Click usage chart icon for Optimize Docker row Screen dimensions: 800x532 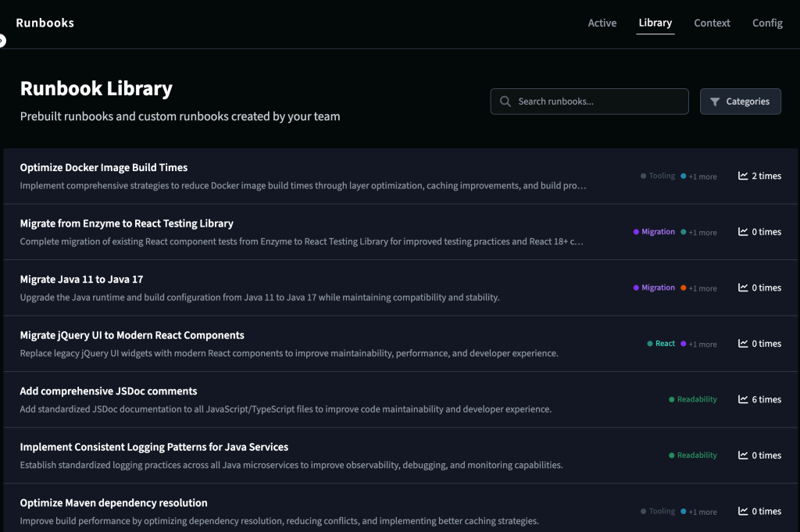tap(743, 176)
